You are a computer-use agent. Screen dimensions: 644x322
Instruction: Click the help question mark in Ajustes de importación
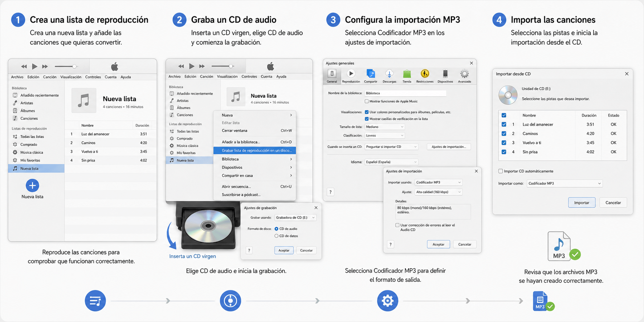pos(391,244)
